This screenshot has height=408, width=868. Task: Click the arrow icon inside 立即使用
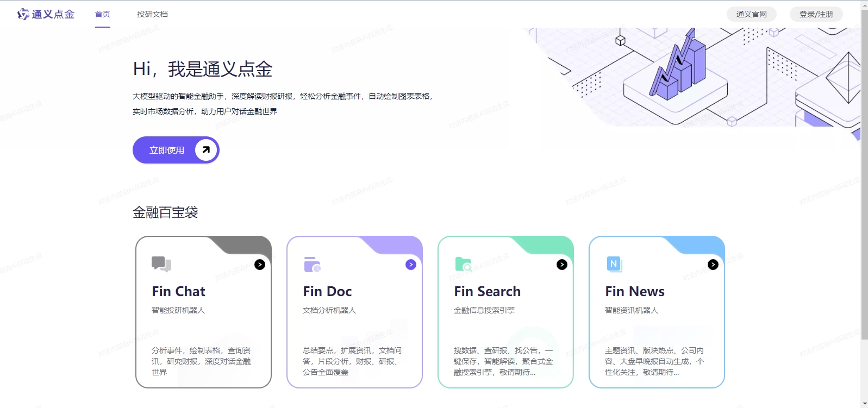206,150
